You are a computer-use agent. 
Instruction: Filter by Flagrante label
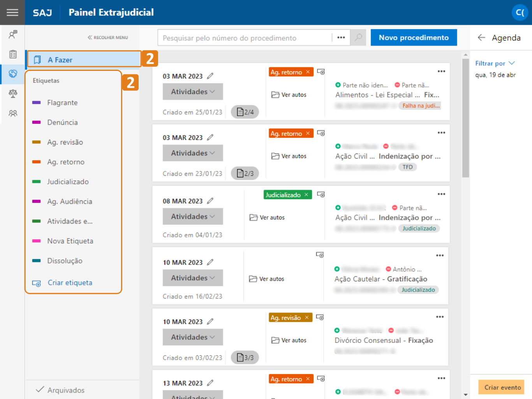point(62,102)
